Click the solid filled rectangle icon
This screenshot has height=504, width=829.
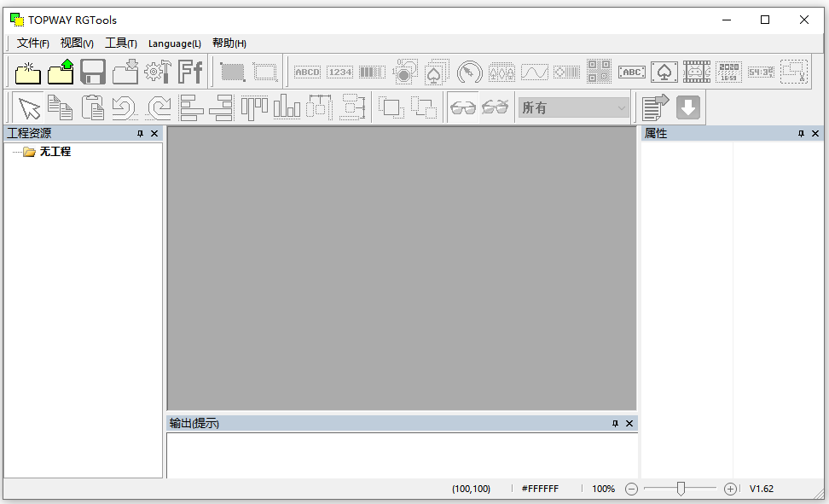(x=233, y=72)
